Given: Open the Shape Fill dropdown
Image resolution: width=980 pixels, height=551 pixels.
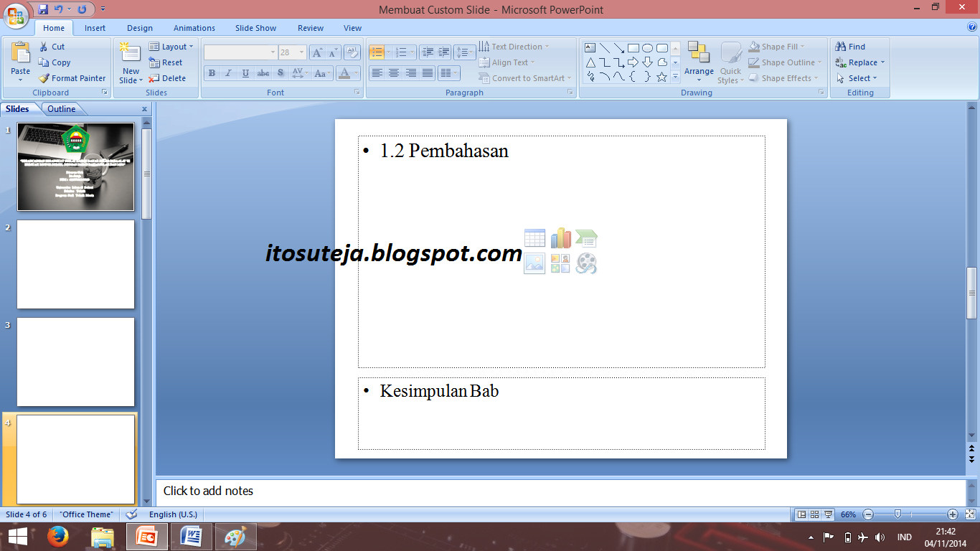Looking at the screenshot, I should click(777, 47).
